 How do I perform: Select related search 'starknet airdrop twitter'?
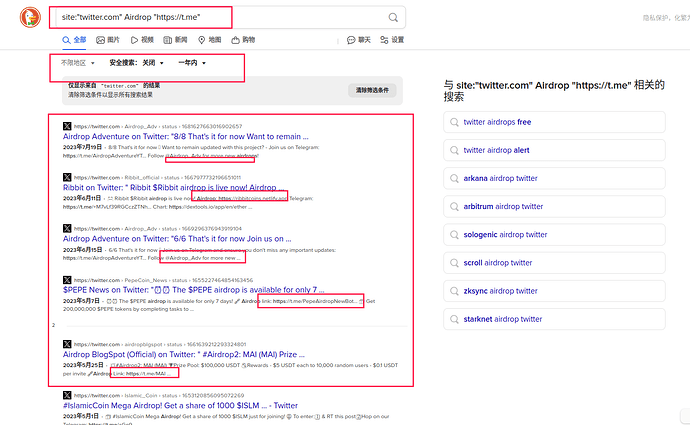click(x=554, y=319)
